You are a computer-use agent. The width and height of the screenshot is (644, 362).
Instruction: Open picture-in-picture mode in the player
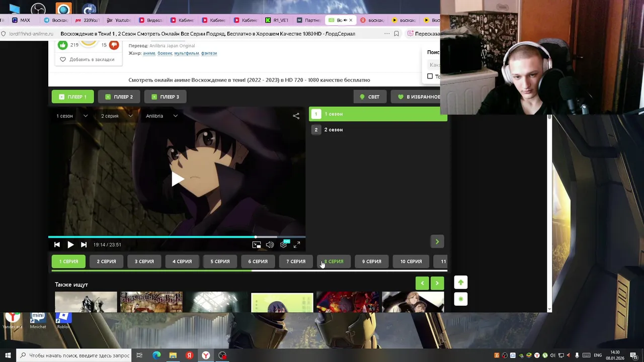(257, 245)
